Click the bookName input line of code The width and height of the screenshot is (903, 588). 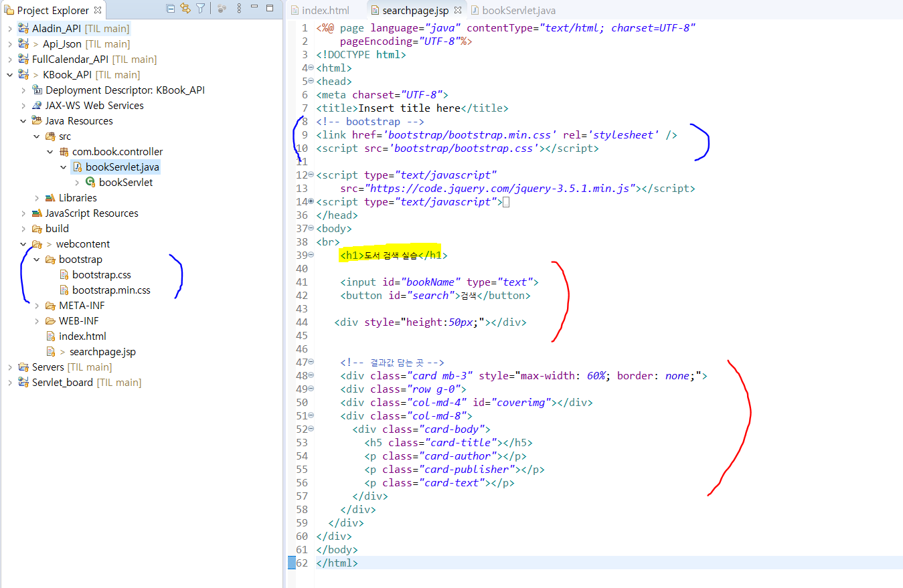pos(439,282)
